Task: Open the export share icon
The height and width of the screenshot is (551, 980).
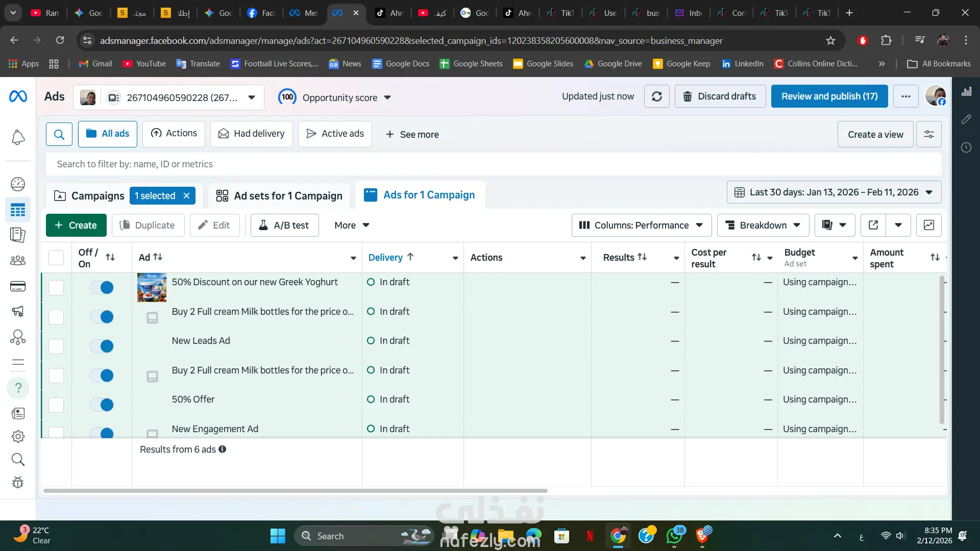Action: click(x=873, y=225)
